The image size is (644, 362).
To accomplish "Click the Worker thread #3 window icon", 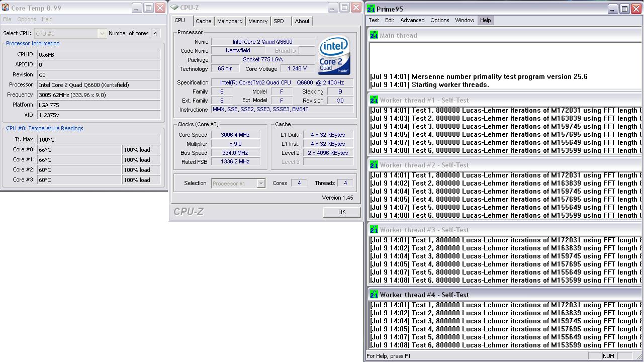I will click(x=374, y=229).
